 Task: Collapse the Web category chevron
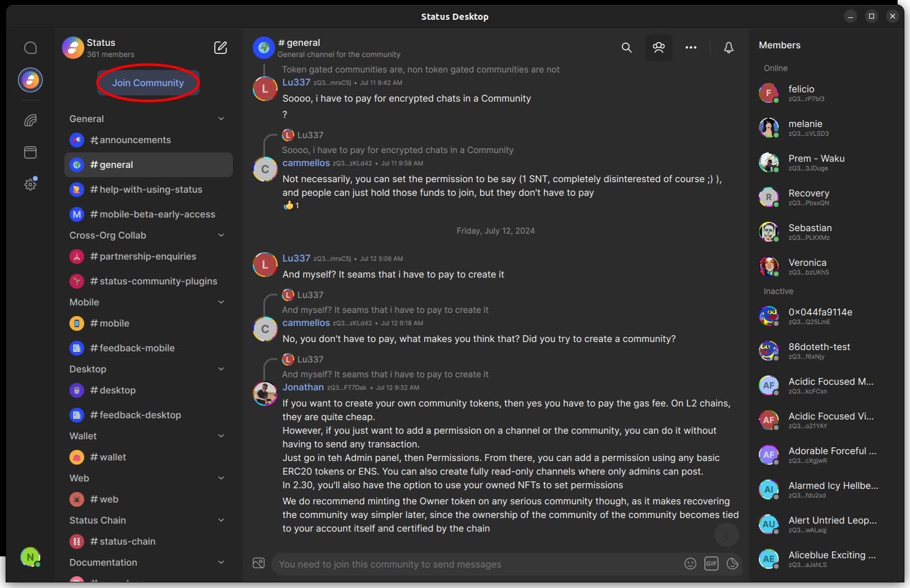coord(221,478)
